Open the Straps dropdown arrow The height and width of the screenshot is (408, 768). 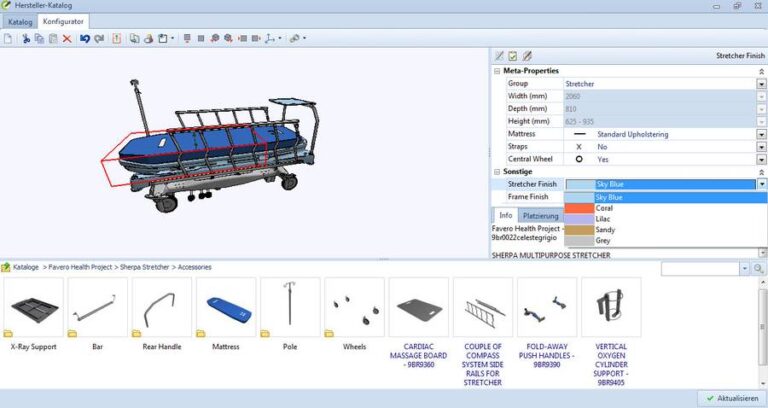pyautogui.click(x=761, y=146)
